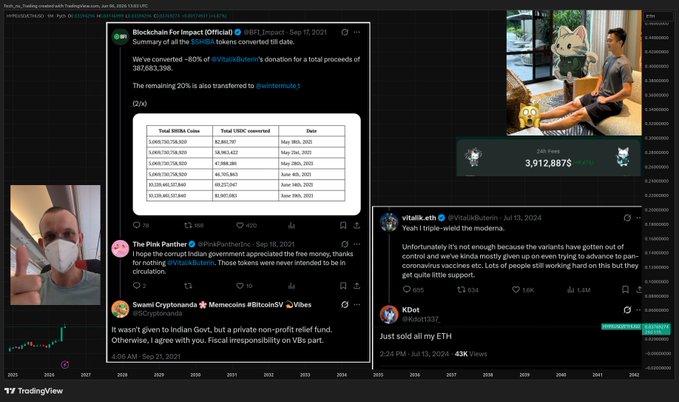The image size is (679, 402).
Task: Click 'Yeah I triple-wield the moderna.' text
Action: (x=453, y=228)
